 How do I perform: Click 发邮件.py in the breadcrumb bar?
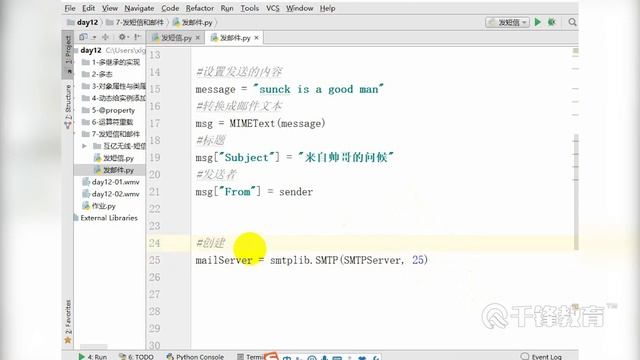194,22
